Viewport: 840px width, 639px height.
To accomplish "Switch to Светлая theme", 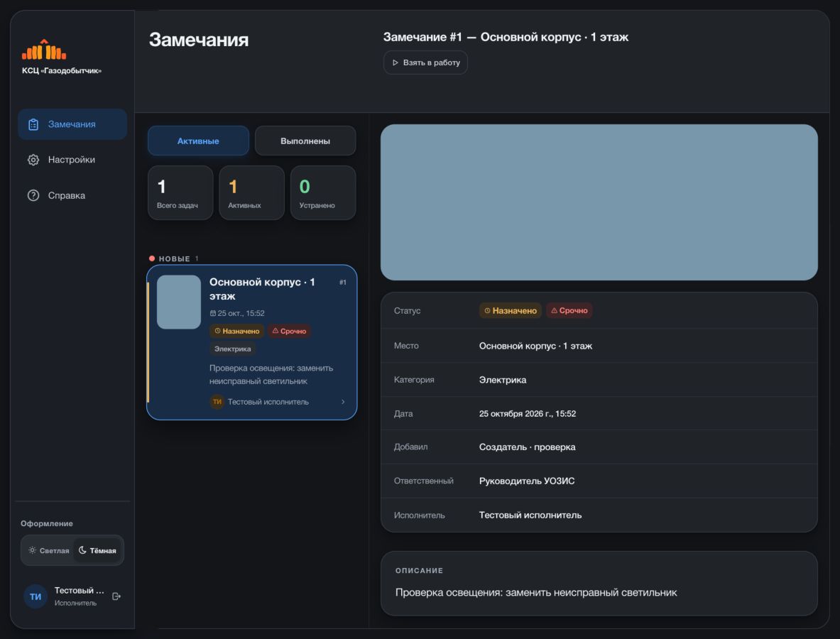I will (49, 550).
